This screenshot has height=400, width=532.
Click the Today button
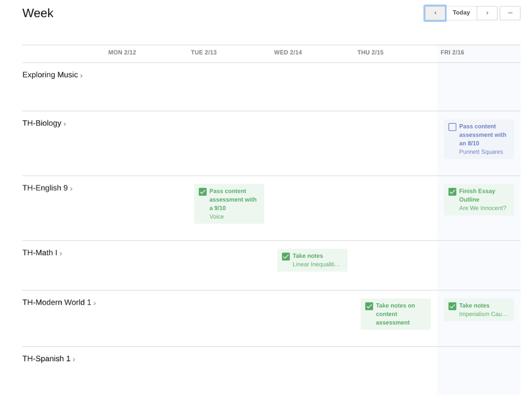pyautogui.click(x=461, y=13)
